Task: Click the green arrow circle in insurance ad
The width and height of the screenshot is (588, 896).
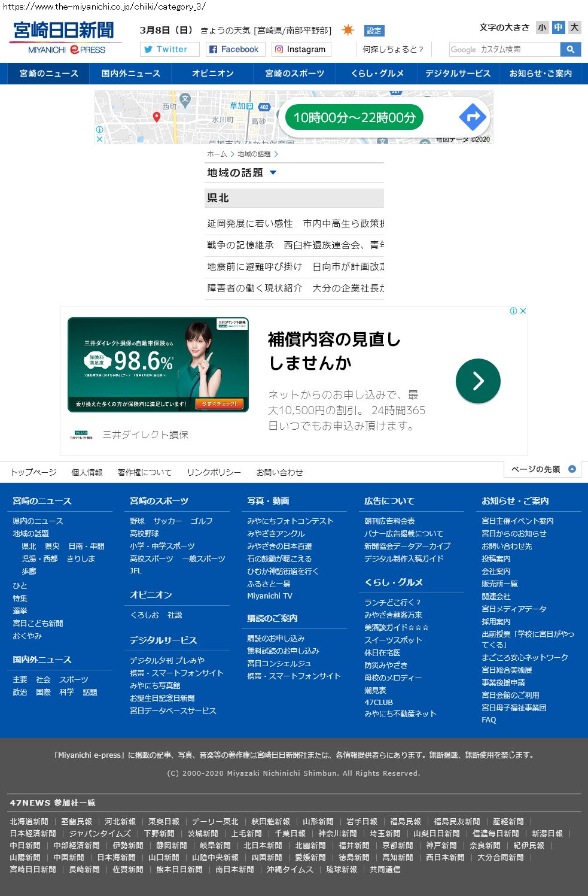Action: (x=478, y=381)
